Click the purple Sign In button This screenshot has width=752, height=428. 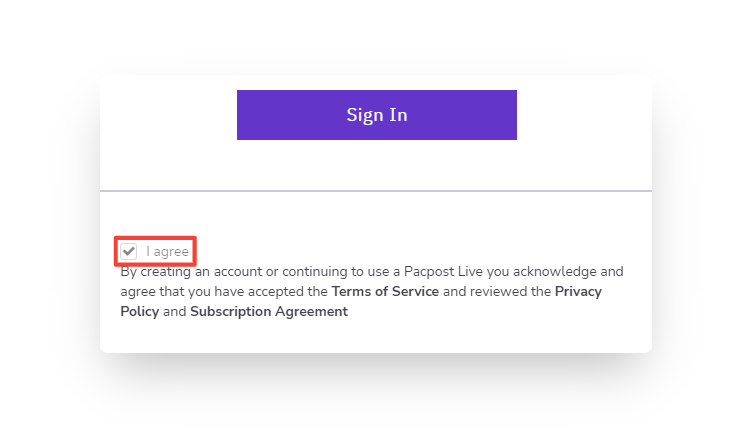(x=376, y=115)
